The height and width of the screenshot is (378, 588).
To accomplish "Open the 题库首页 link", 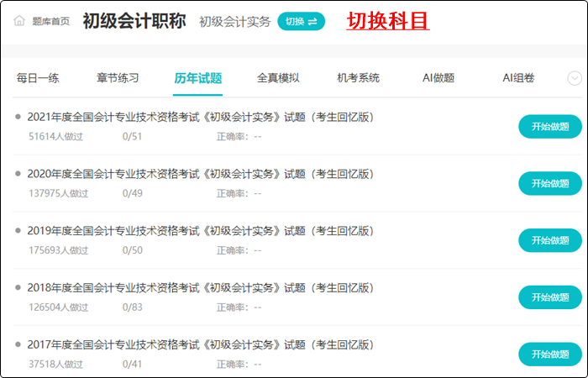I will [x=50, y=21].
